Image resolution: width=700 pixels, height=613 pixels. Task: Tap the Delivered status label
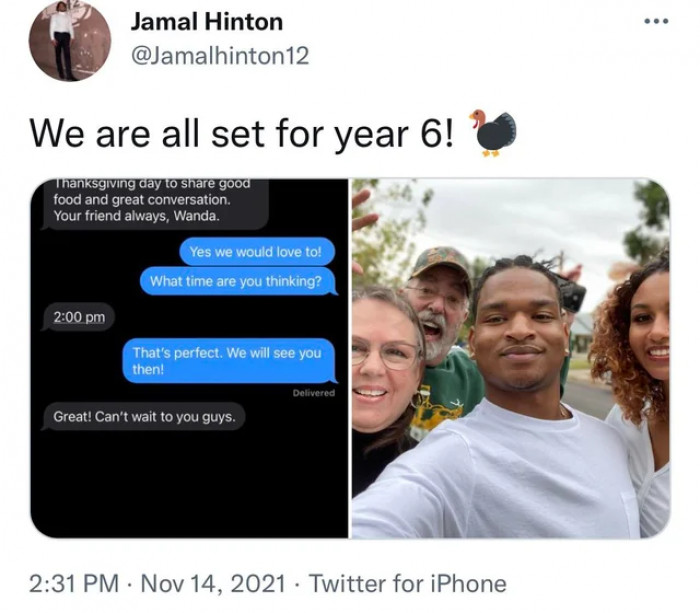coord(313,393)
